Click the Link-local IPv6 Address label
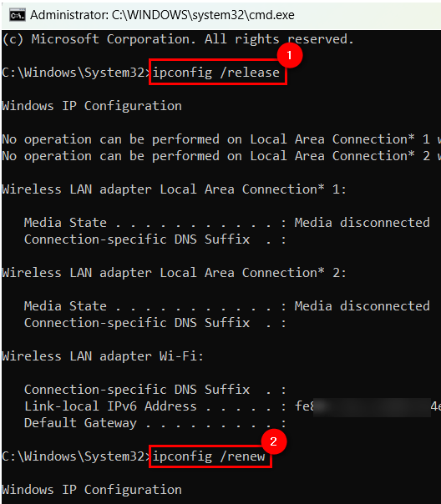Screen dimensions: 441x504 [110, 406]
